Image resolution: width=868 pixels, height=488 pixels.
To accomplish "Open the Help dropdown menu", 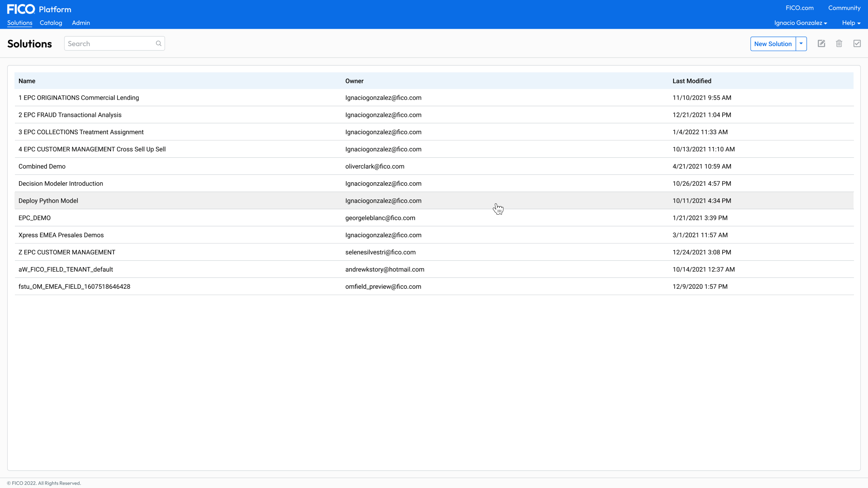I will [851, 23].
